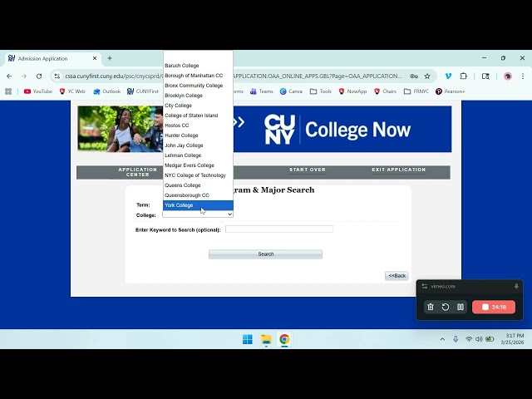Click the address bar URL
This screenshot has width=532, height=399.
[x=234, y=76]
